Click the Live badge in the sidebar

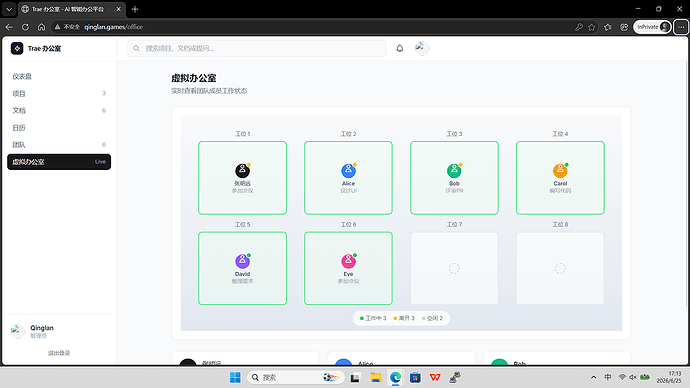(100, 162)
